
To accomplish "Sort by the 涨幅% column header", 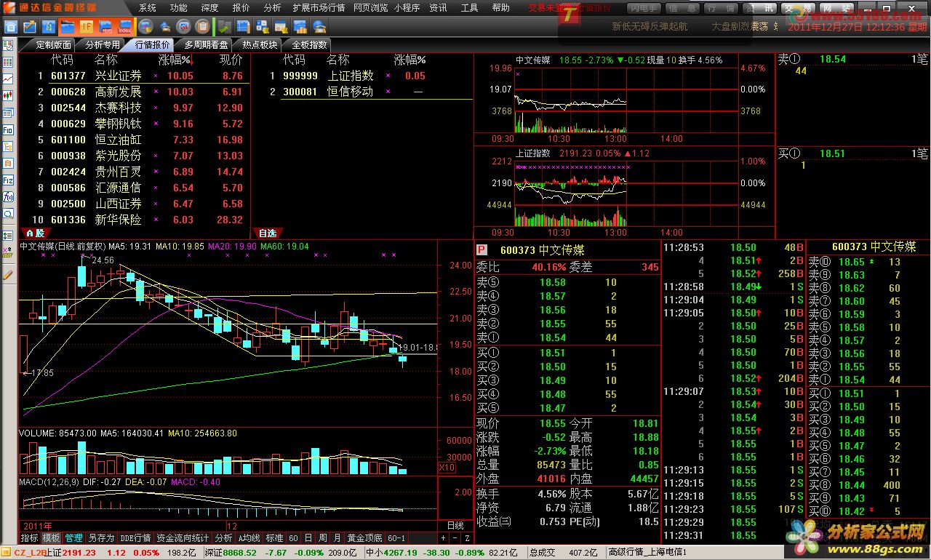I will (x=176, y=60).
